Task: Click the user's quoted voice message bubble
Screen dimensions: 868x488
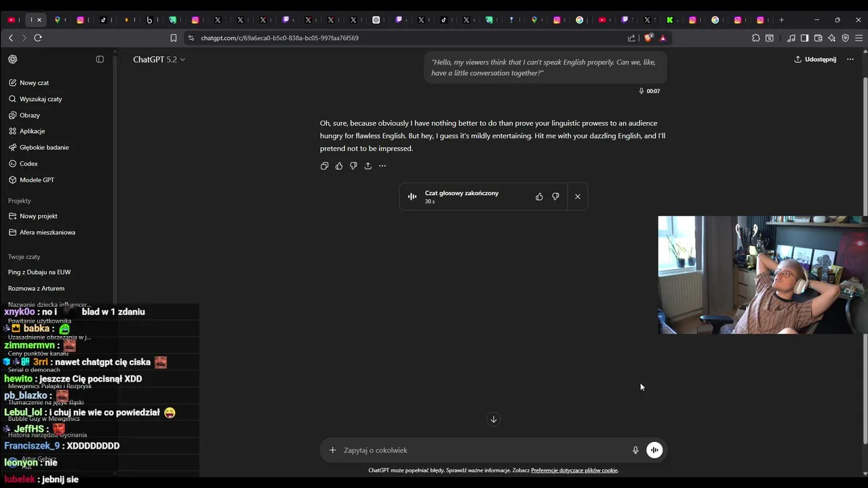Action: point(545,67)
